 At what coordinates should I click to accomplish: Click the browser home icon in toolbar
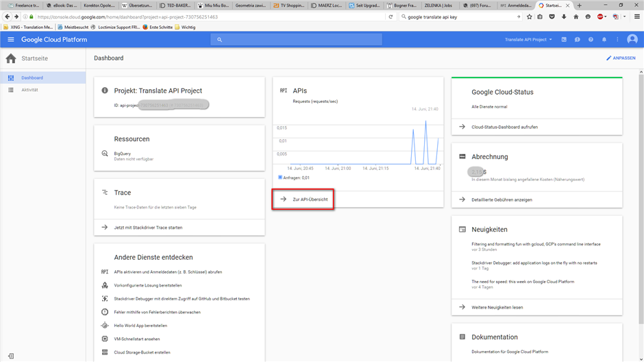(x=575, y=17)
